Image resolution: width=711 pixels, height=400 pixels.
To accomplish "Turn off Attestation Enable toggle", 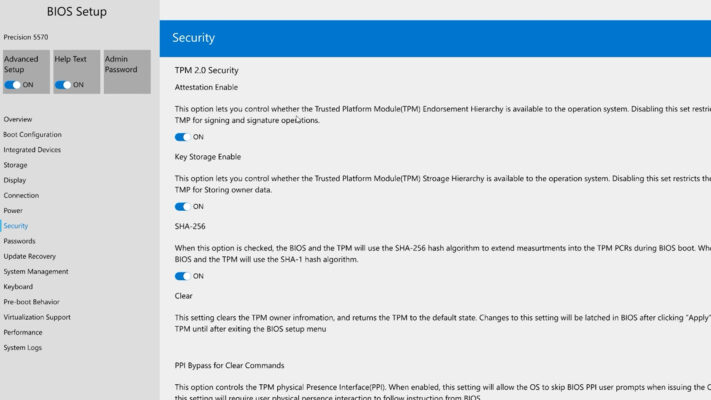I will [182, 137].
